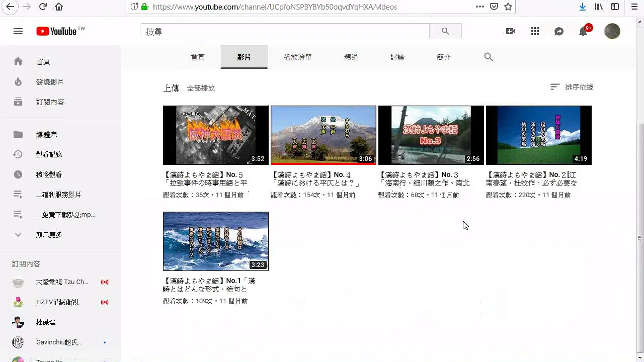Open title 【漢詩よもやま話】No.3
The image size is (644, 362).
424,179
